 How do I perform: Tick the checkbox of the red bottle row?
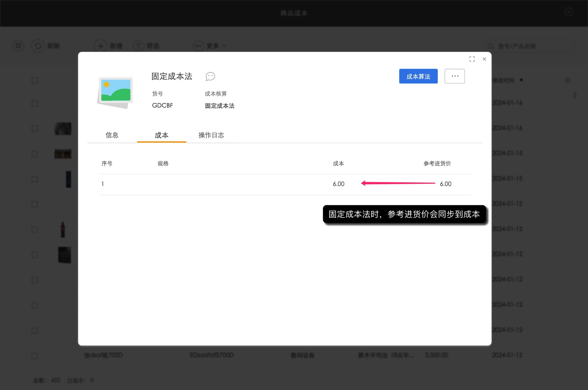click(x=35, y=230)
